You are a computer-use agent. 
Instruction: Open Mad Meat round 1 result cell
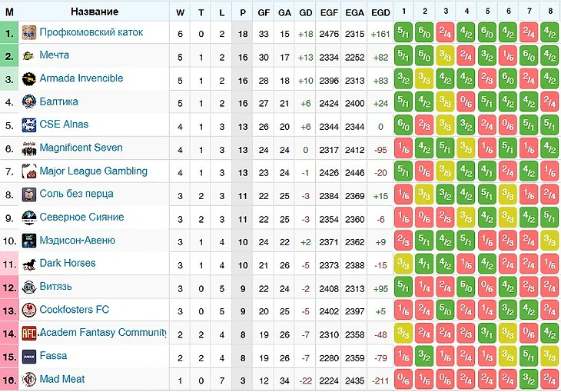(403, 379)
